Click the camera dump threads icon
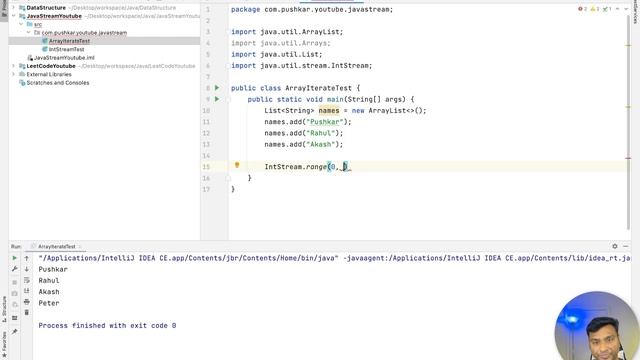The height and width of the screenshot is (360, 640). coord(15,293)
